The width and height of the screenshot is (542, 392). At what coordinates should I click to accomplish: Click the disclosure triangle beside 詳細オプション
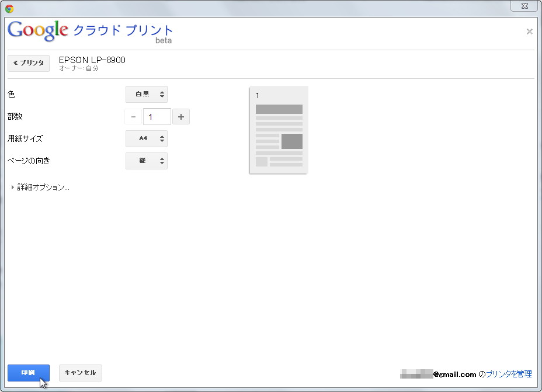click(x=12, y=188)
